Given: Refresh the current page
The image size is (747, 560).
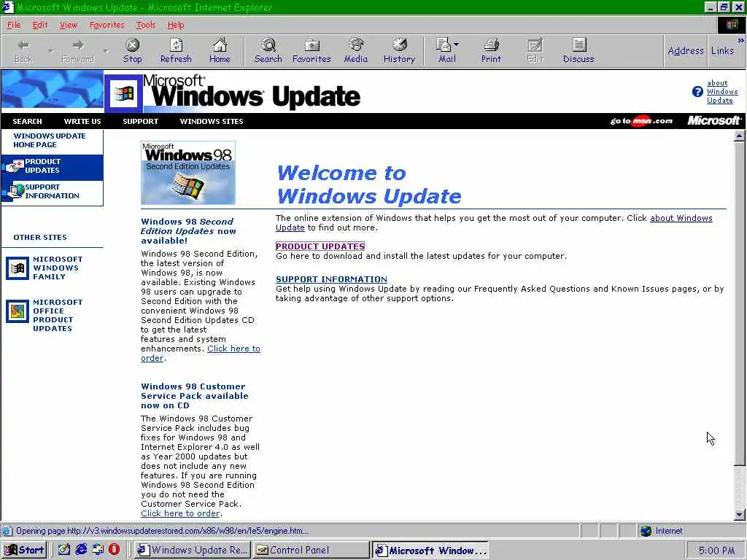Looking at the screenshot, I should coord(176,51).
